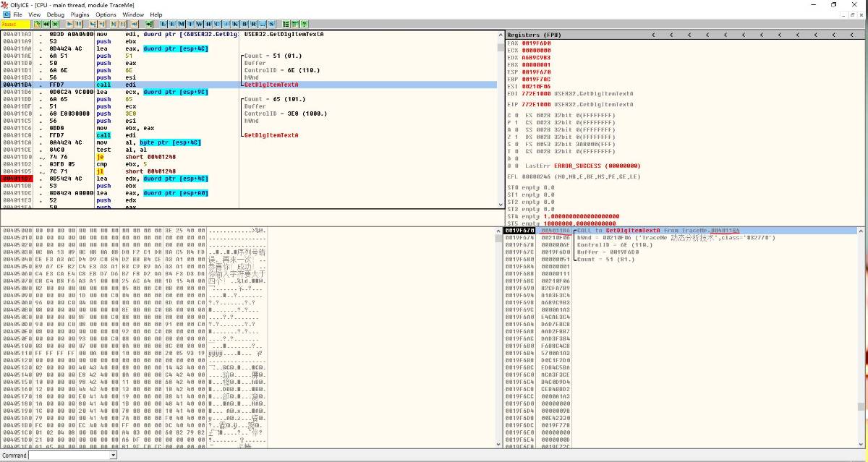
Task: Click the Close program X toolbar icon
Action: click(56, 24)
